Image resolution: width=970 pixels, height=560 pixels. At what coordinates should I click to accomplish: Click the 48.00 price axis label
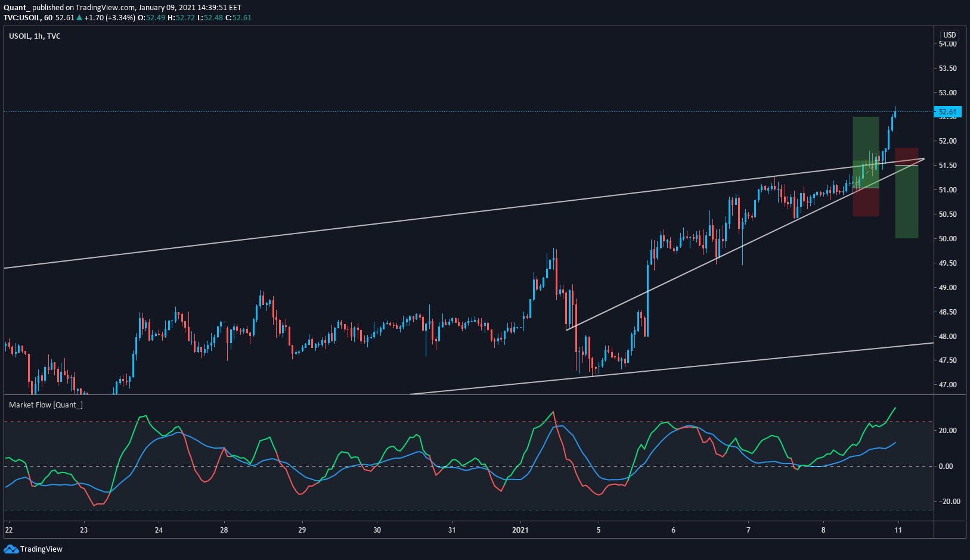click(948, 337)
